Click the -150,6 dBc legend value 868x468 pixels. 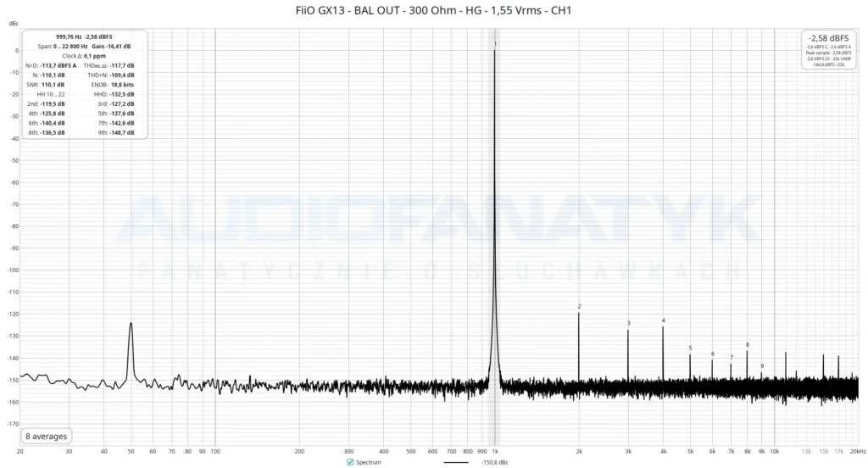(x=494, y=462)
